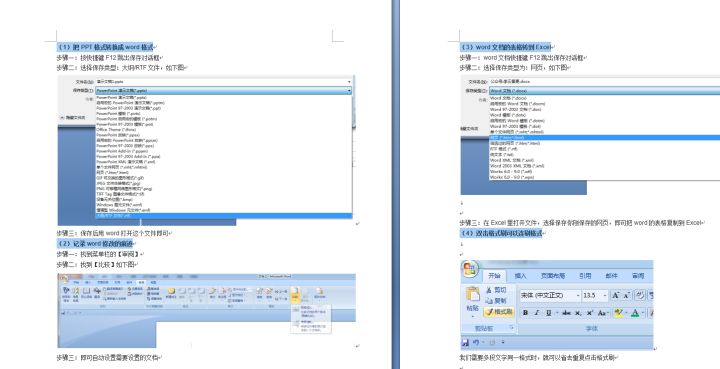
Task: Click the Grow Font icon (A with up arrow)
Action: click(x=616, y=296)
